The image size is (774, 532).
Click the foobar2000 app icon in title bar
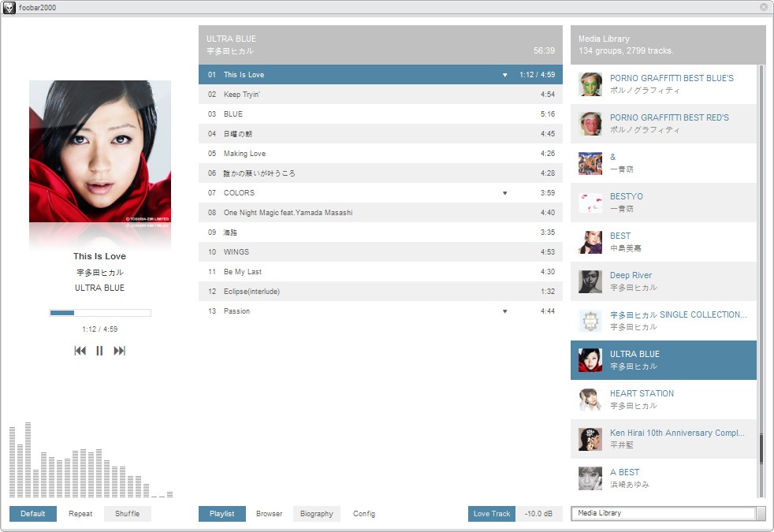click(9, 7)
